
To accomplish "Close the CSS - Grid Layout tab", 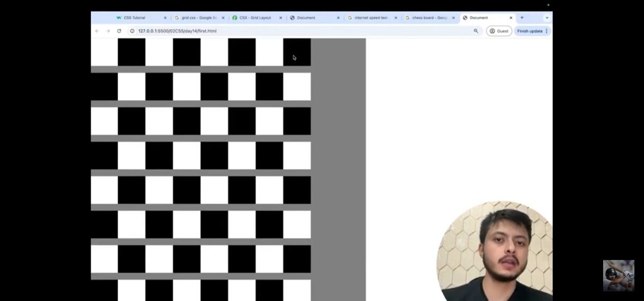I will pyautogui.click(x=281, y=18).
